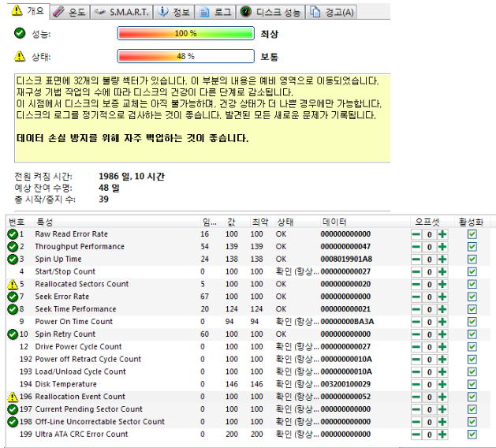The height and width of the screenshot is (448, 496).
Task: Click the 오프셋 column header
Action: (432, 222)
